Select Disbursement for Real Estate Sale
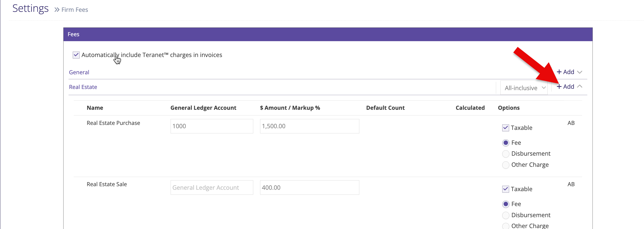Image resolution: width=644 pixels, height=229 pixels. 506,215
